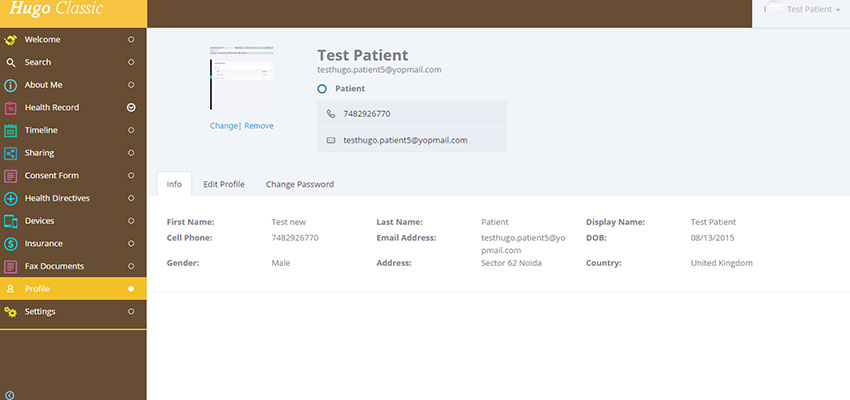Open the Sharing menu item
This screenshot has width=850, height=400.
click(x=73, y=153)
